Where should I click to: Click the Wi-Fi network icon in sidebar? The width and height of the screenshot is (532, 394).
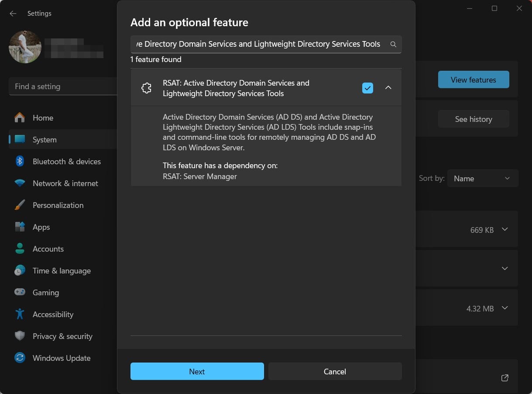(x=20, y=183)
